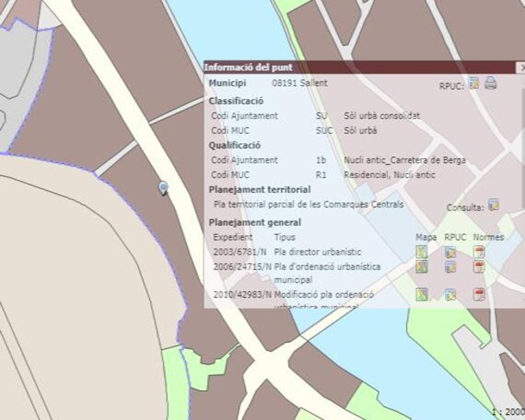Close the Informació del punt panel
Screen dimensions: 525x420
(521, 68)
